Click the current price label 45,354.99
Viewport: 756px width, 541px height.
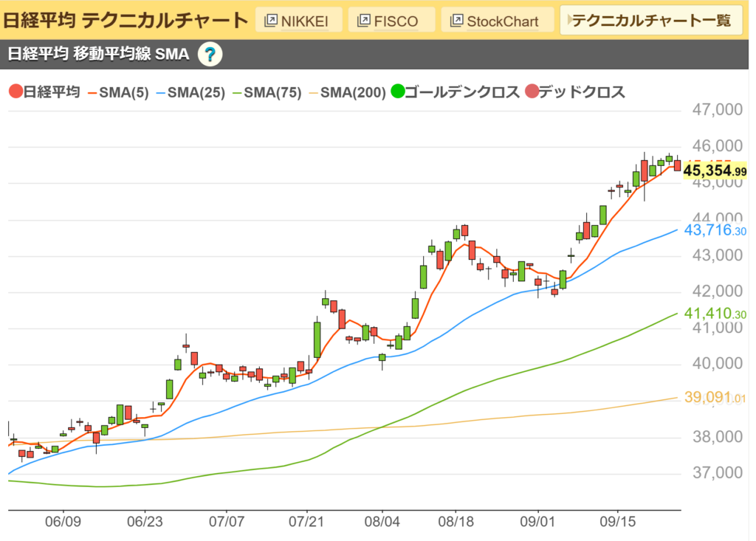(x=715, y=171)
